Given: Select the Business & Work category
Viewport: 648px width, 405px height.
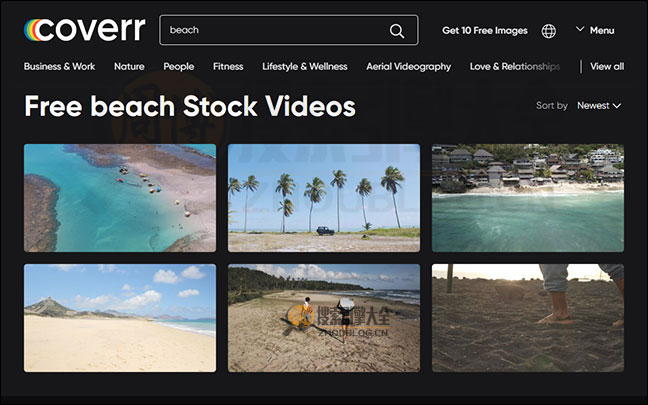Looking at the screenshot, I should tap(60, 67).
